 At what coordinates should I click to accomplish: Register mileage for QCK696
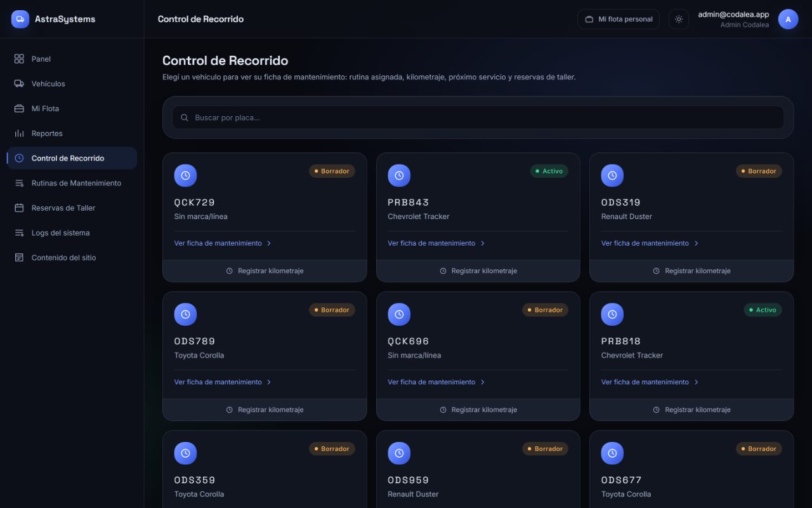[x=478, y=410]
